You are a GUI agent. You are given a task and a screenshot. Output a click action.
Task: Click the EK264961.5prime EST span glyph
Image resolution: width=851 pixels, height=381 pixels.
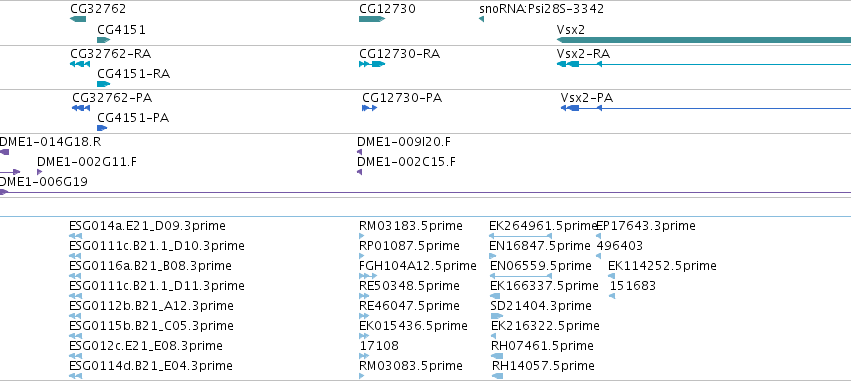coord(520,236)
